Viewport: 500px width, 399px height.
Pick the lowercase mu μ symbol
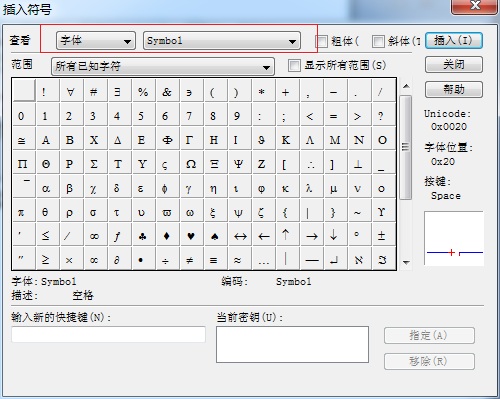[333, 188]
